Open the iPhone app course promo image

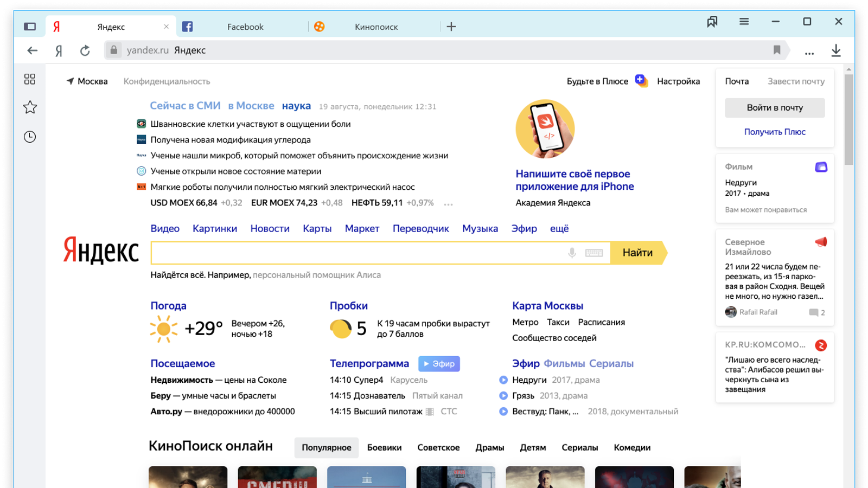[545, 129]
